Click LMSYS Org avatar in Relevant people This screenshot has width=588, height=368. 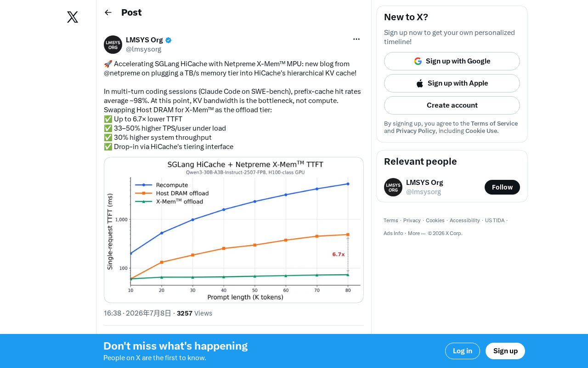pyautogui.click(x=393, y=187)
